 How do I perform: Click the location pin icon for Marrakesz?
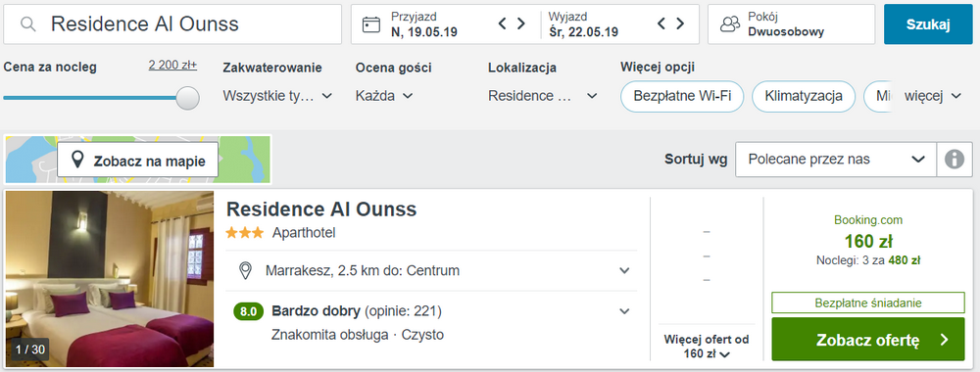(245, 271)
